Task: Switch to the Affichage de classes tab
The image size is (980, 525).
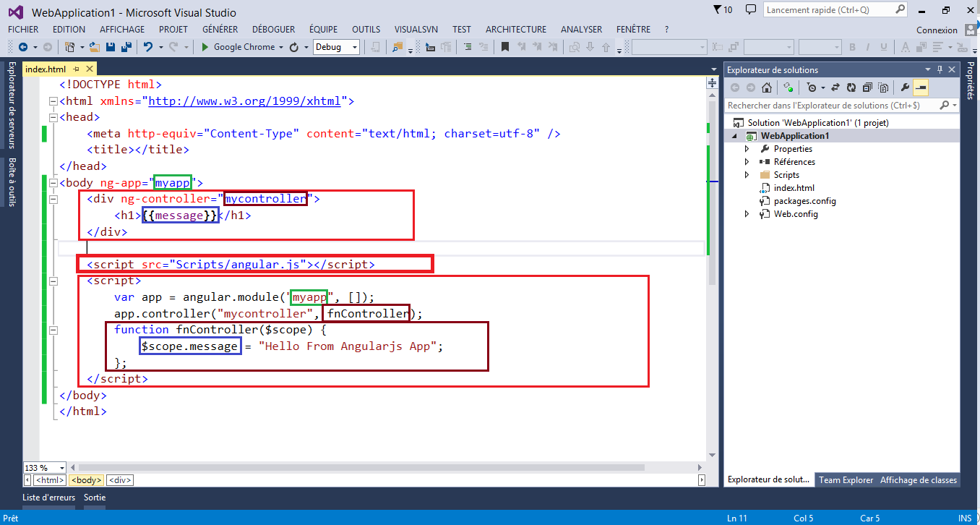Action: [x=918, y=480]
